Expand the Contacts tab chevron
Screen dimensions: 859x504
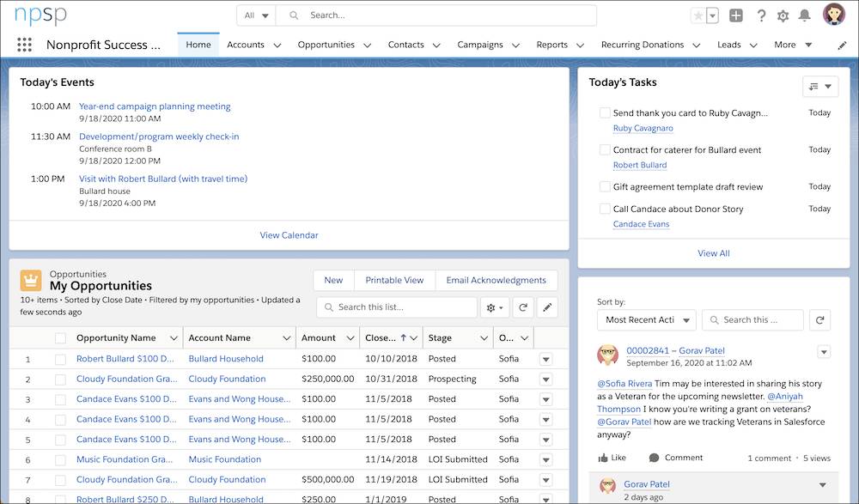(436, 46)
